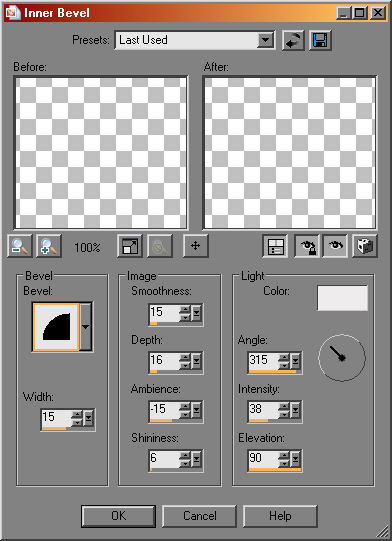Open the Elevation slider popup arrow
Viewport: 392px width, 541px height.
295,459
